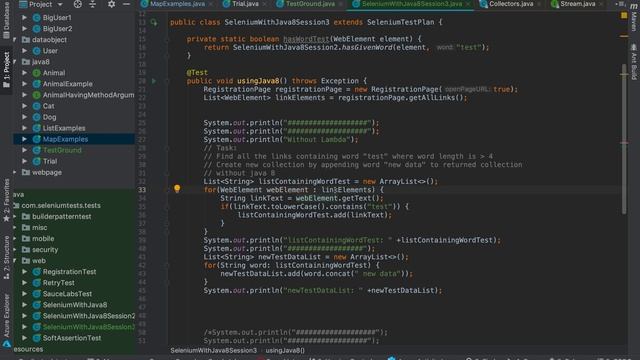
Task: Select SoftAssertionTest in the tree
Action: 72,338
